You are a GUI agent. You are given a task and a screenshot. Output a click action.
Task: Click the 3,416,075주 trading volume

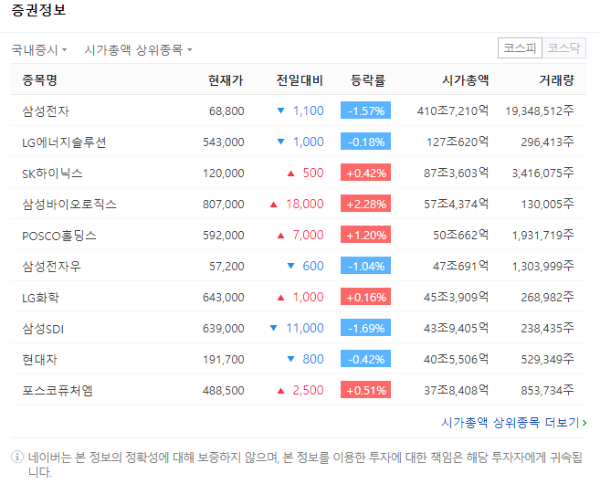click(x=543, y=173)
